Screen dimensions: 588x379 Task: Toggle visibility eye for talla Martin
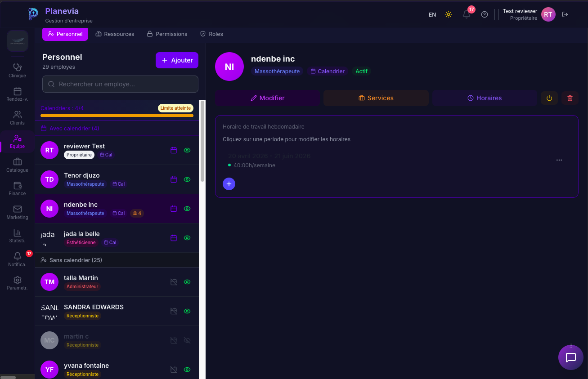point(187,282)
